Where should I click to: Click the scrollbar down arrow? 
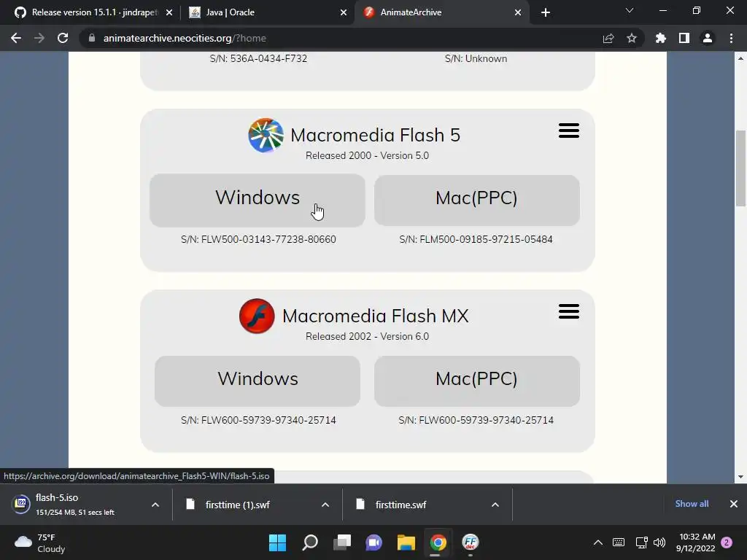[740, 477]
